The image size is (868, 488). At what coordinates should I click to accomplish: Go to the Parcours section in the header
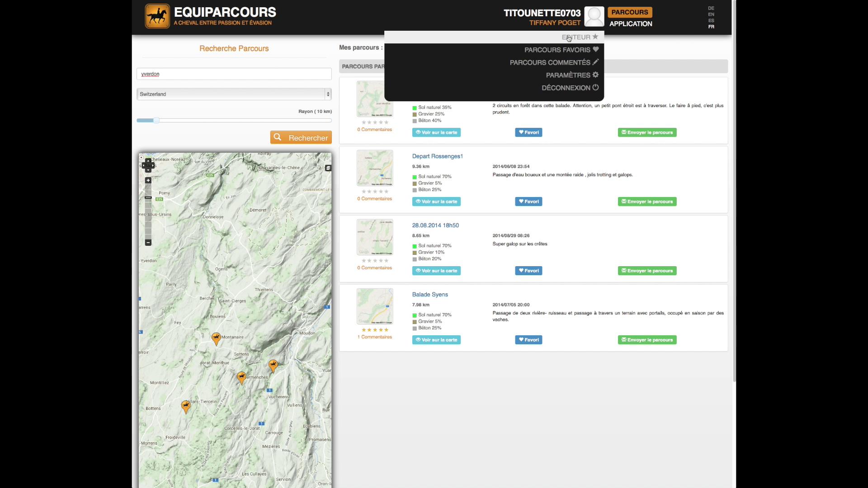pyautogui.click(x=630, y=12)
